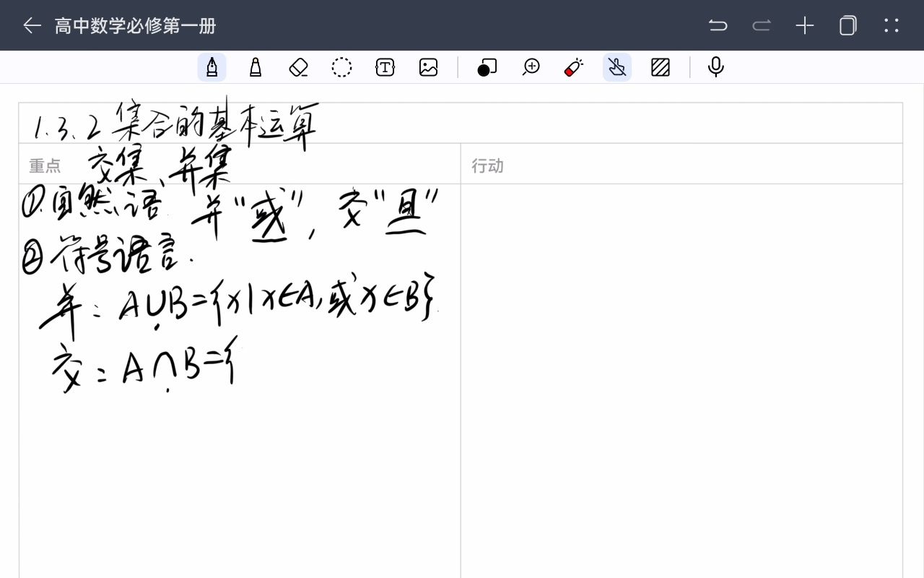Select the lasso selection tool
The height and width of the screenshot is (578, 924).
coord(341,67)
